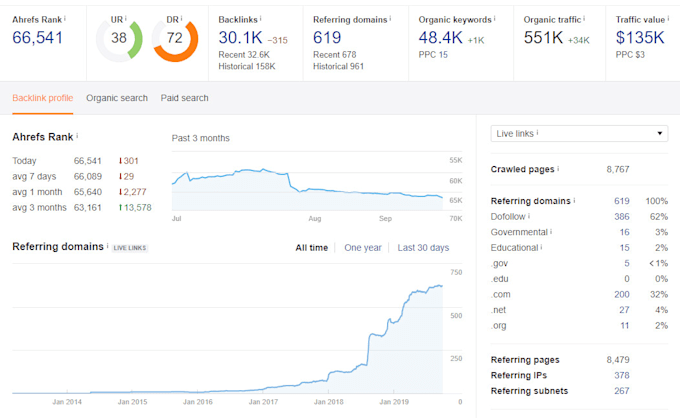Click the UR 38 gauge
The height and width of the screenshot is (418, 680).
click(119, 39)
